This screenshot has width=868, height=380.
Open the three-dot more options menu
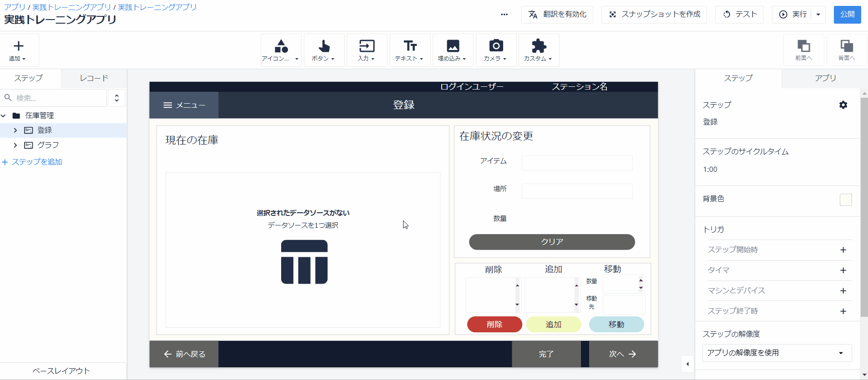pos(504,15)
